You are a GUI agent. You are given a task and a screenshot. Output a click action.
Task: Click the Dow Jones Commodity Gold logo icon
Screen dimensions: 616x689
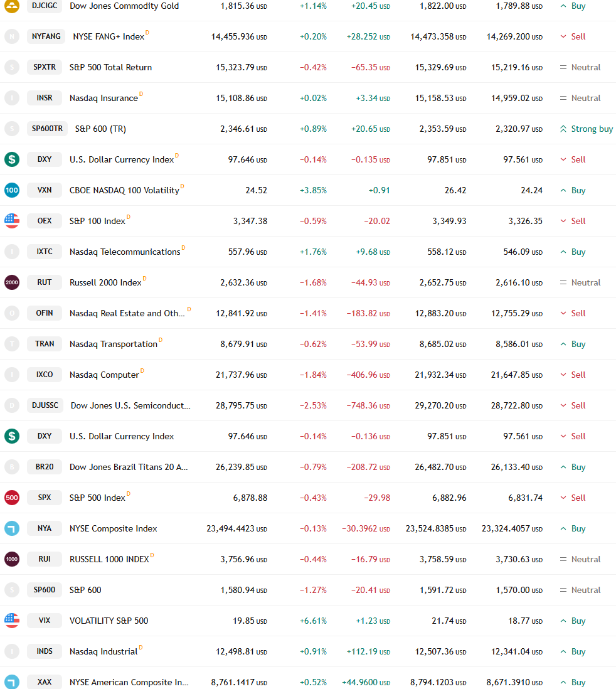pyautogui.click(x=12, y=6)
